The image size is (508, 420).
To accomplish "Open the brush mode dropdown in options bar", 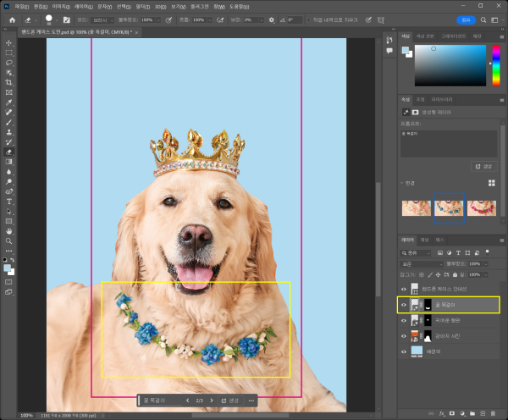I will [103, 19].
